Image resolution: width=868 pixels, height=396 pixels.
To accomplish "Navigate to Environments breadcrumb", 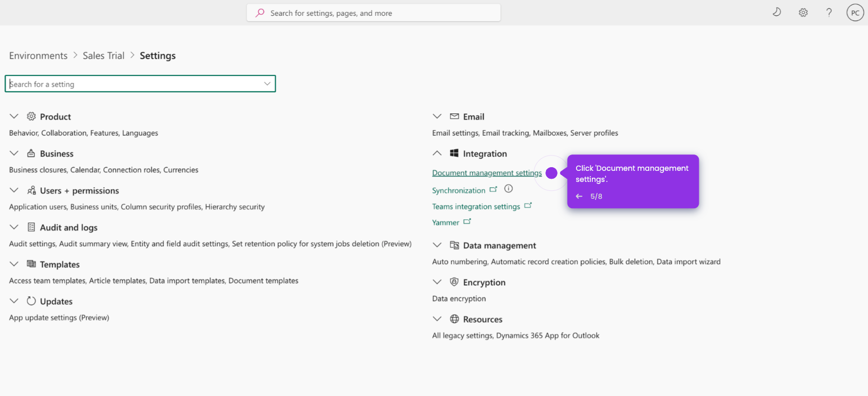I will (38, 55).
